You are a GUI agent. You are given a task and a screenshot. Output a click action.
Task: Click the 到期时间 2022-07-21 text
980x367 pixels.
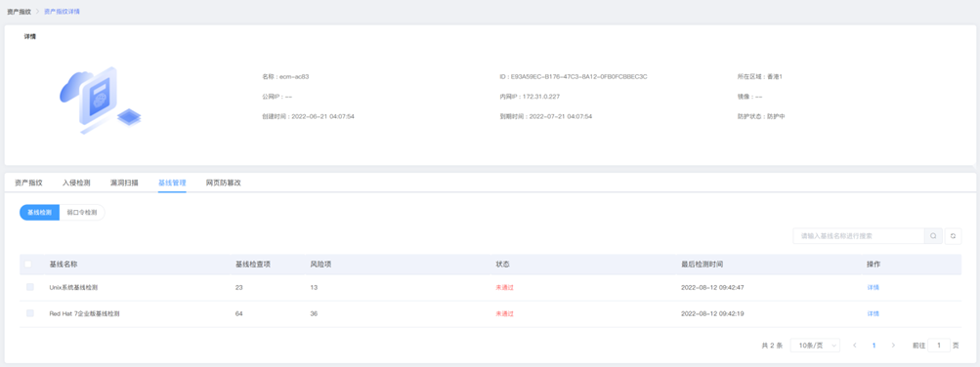(x=545, y=117)
